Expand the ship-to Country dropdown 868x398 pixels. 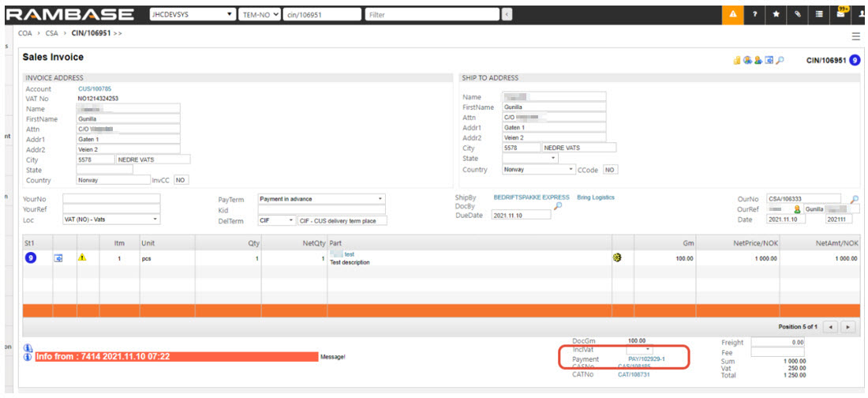[x=571, y=169]
